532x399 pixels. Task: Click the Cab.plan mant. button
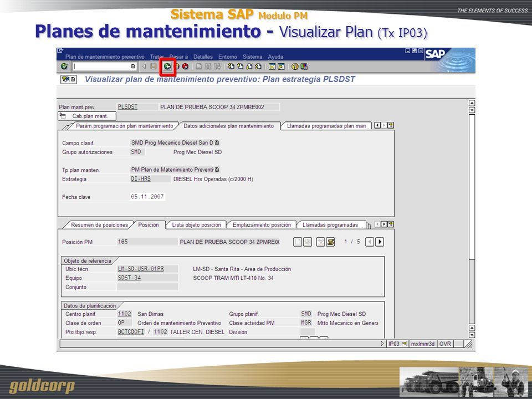pos(87,116)
